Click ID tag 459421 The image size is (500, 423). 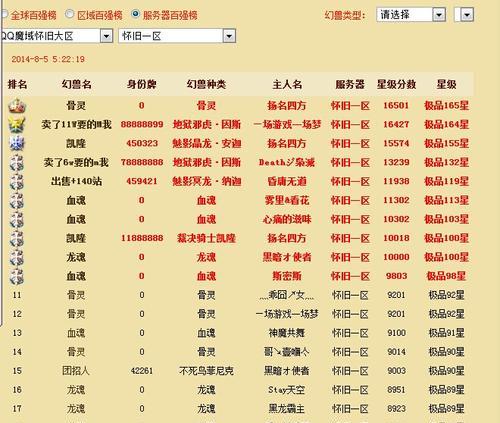point(142,182)
